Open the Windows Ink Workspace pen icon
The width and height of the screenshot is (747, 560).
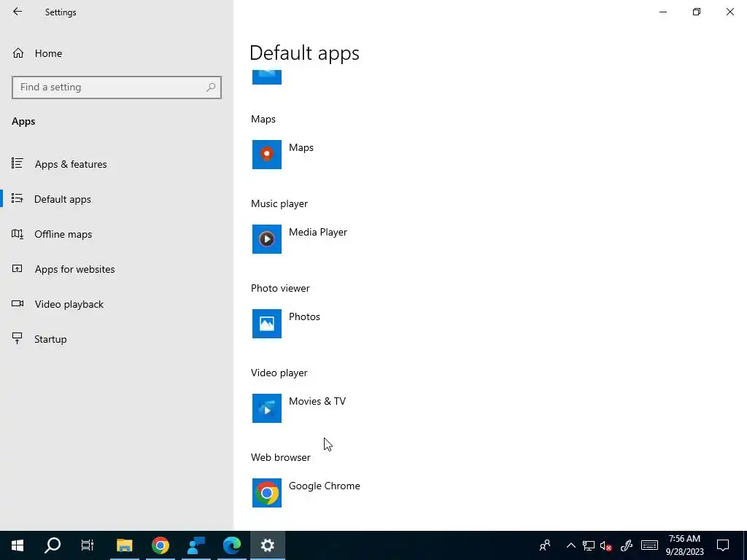click(x=626, y=545)
